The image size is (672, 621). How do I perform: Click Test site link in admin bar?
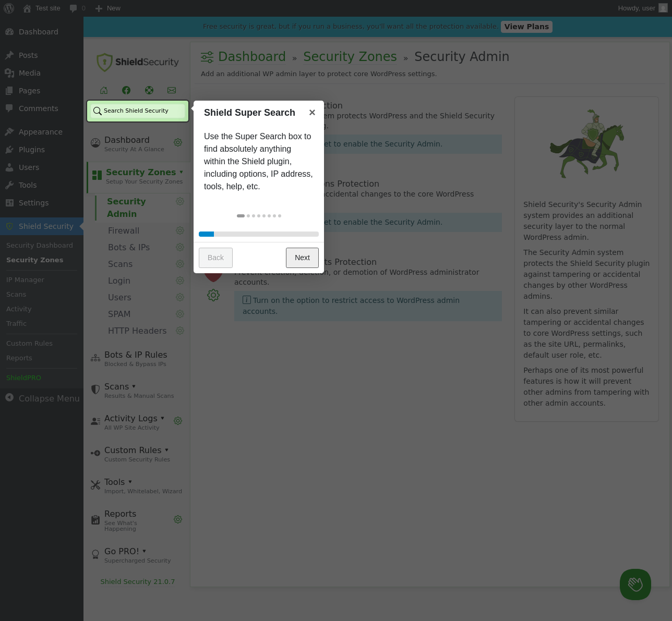(42, 8)
